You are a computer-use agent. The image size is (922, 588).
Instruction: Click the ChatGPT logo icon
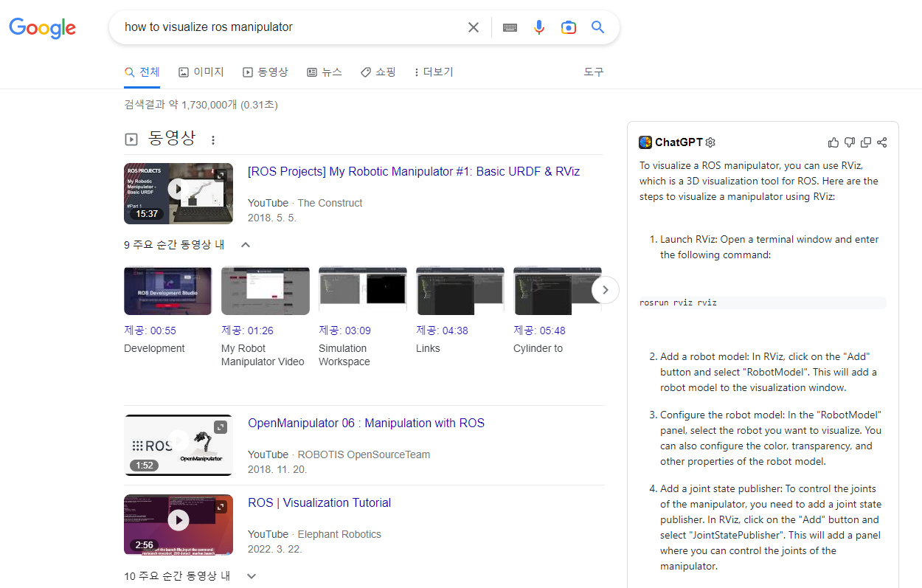645,142
